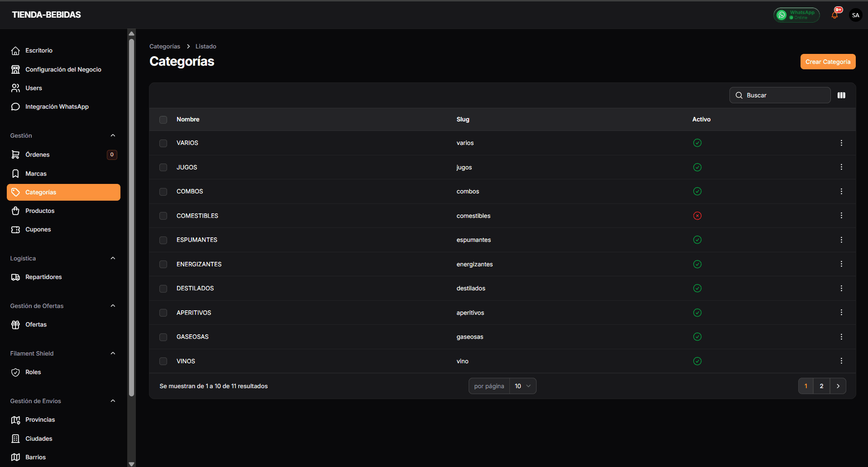Check the select-all checkbox in header
Viewport: 868px width, 467px height.
pos(163,120)
